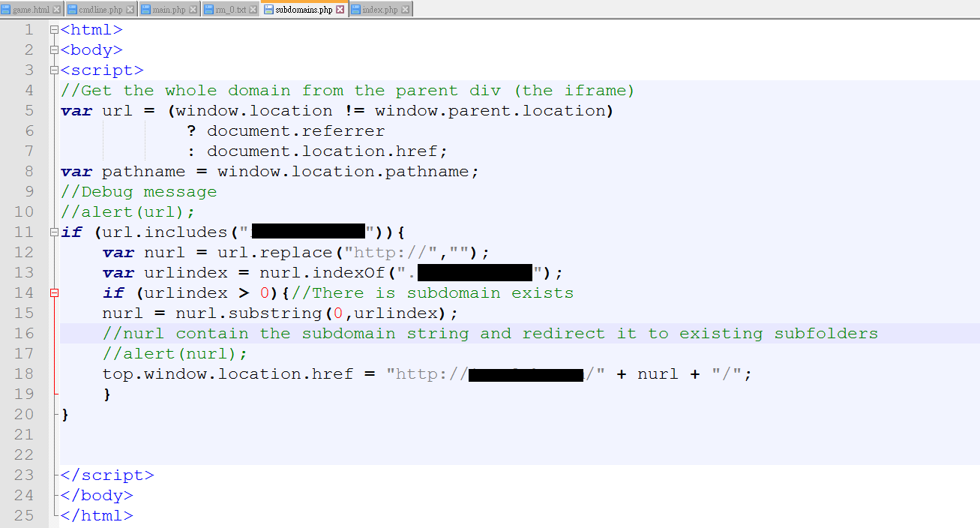Click the '//Debug message' comment
Viewport: 980px width, 528px height.
point(139,192)
